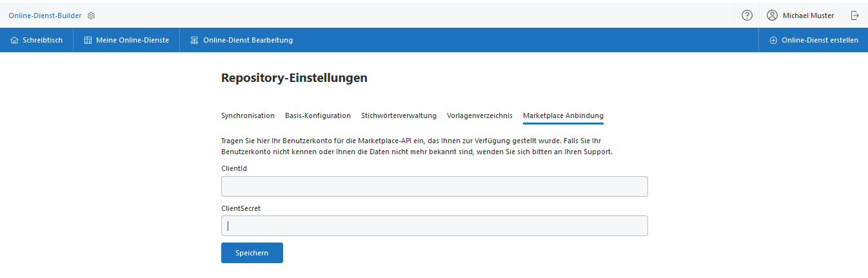Click the Meine Online-Dienste dashboard icon

pos(88,40)
